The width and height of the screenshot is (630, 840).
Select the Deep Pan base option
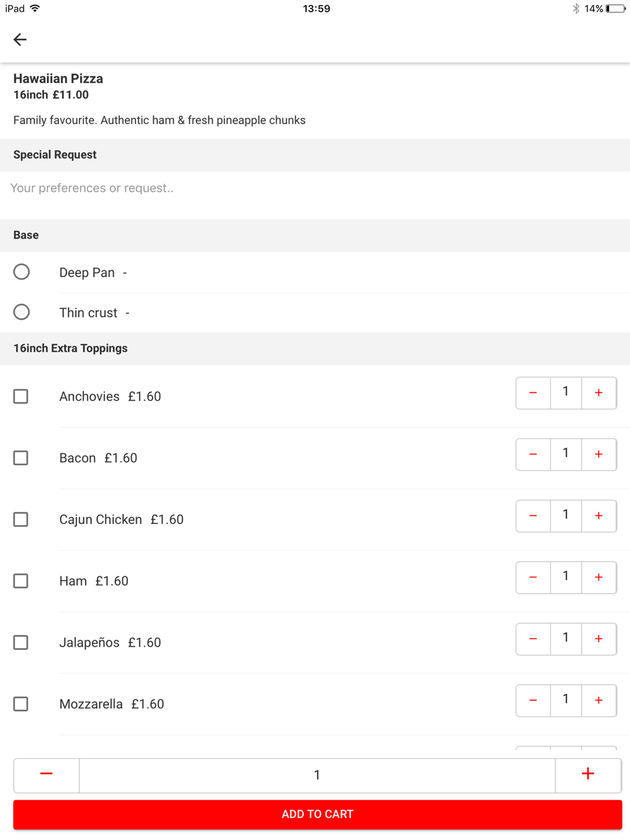click(21, 272)
